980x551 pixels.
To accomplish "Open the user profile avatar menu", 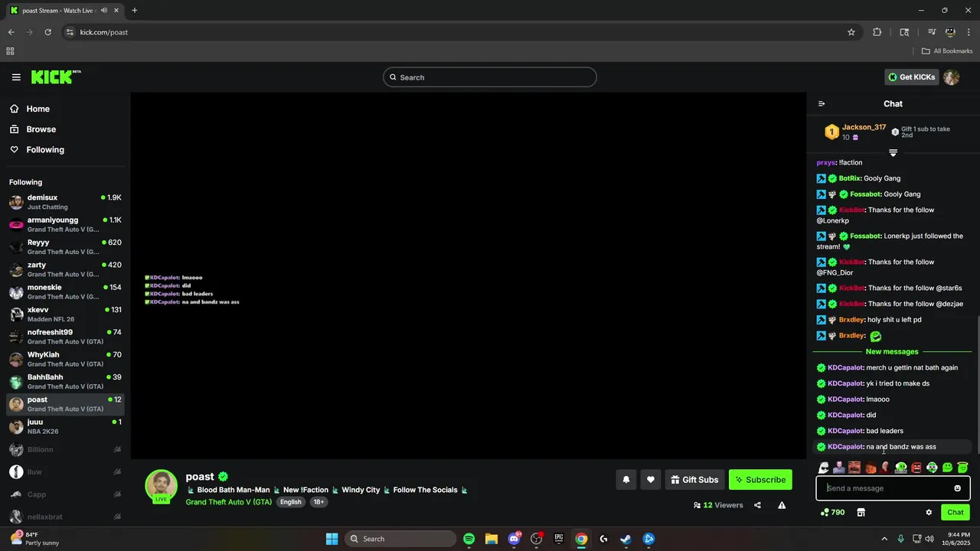I will coord(951,77).
